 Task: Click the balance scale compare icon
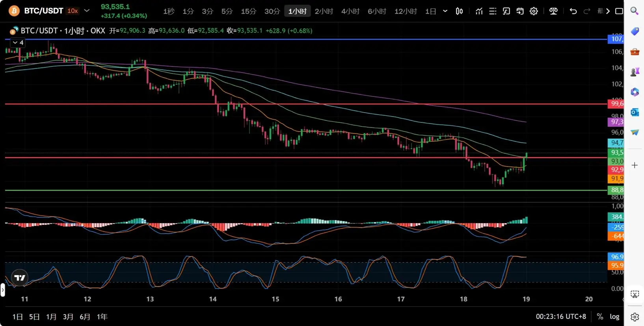[x=553, y=11]
